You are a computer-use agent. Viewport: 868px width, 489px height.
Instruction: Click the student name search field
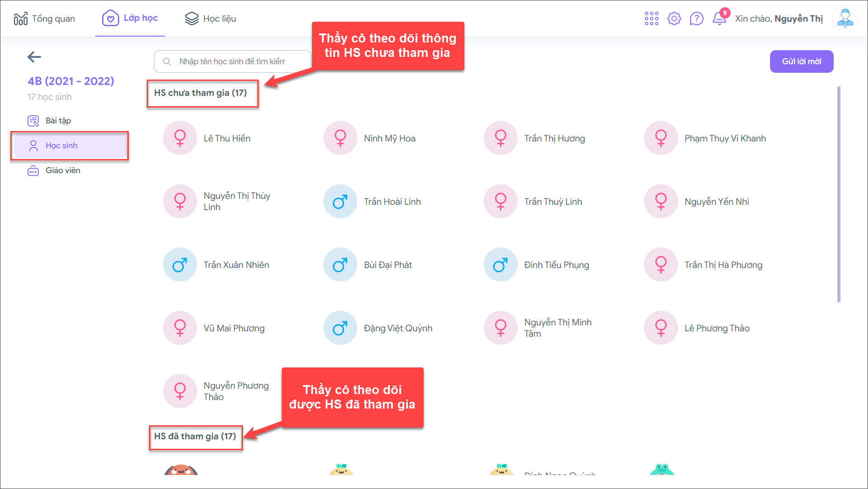pyautogui.click(x=239, y=61)
